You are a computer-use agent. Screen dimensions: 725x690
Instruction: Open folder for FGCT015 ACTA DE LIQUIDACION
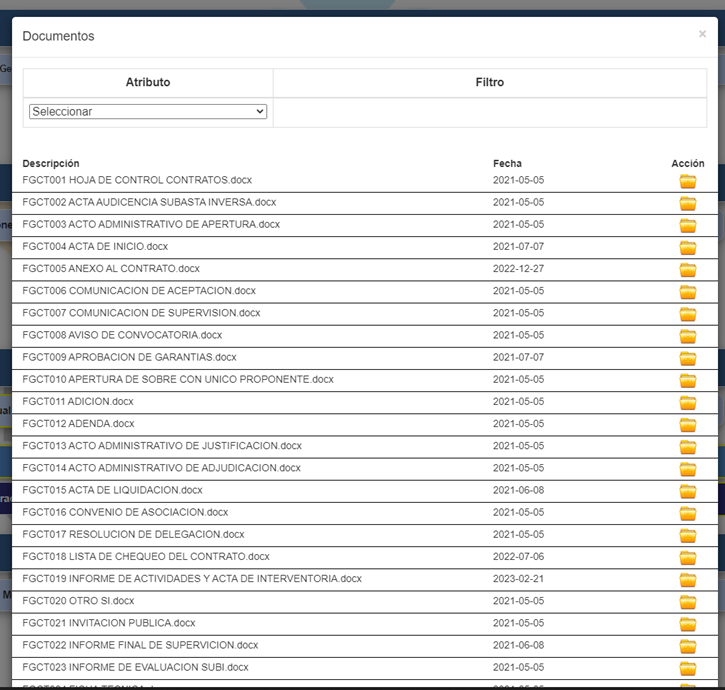[687, 491]
